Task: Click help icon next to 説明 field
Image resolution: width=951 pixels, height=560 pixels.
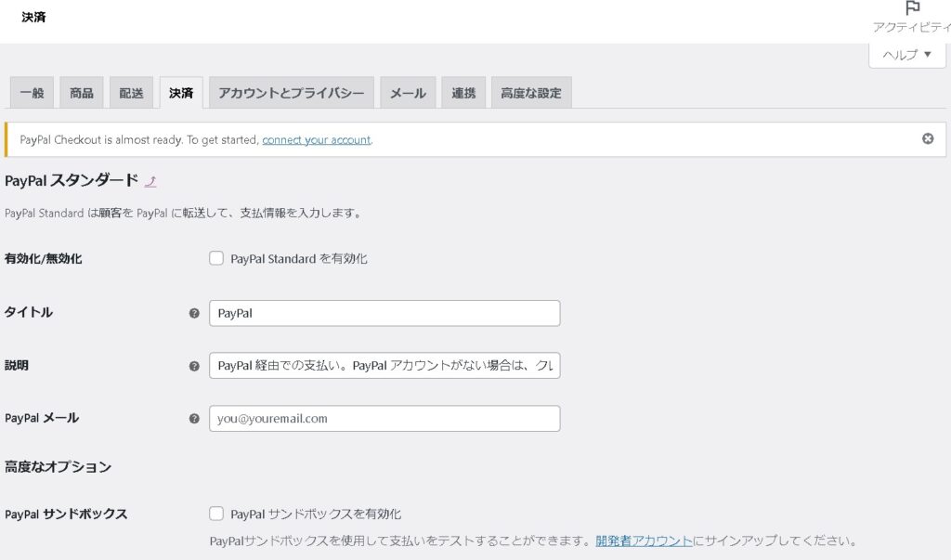Action: tap(194, 366)
